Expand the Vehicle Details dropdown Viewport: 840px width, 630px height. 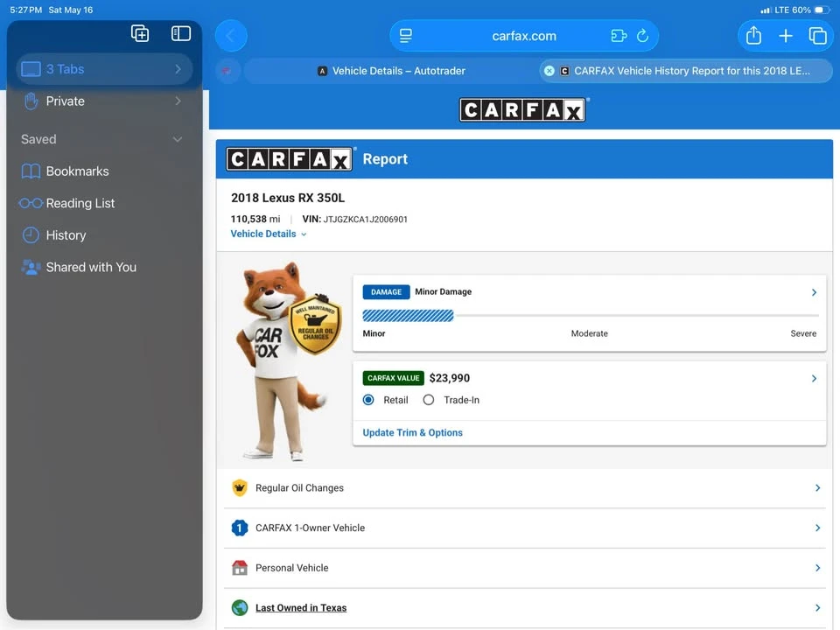[269, 234]
